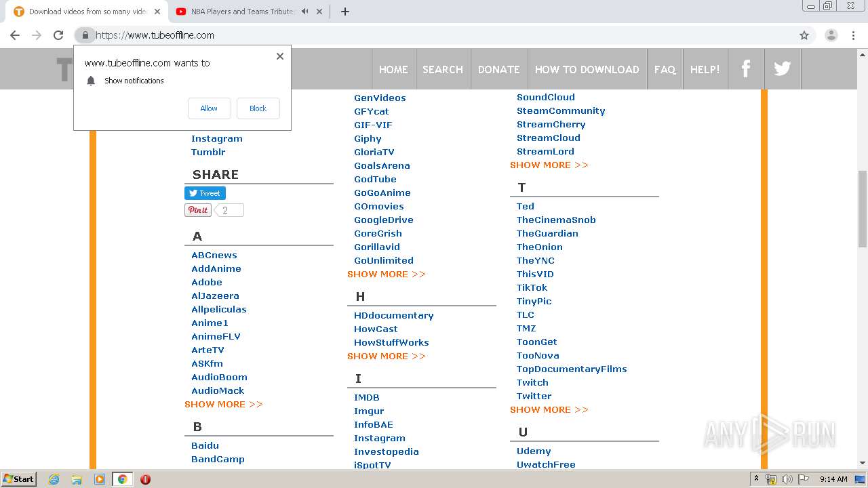Expand SHOW MORE under the S list

coord(549,165)
